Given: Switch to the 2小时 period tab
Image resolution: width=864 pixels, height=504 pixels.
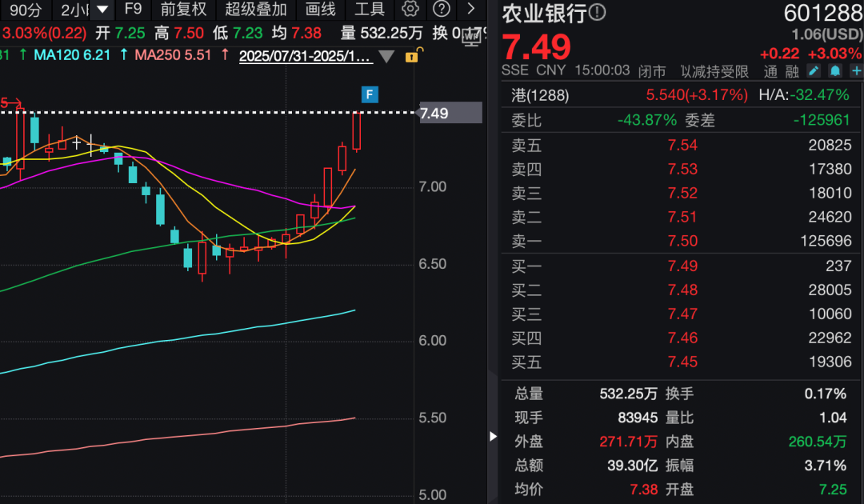Looking at the screenshot, I should [75, 10].
